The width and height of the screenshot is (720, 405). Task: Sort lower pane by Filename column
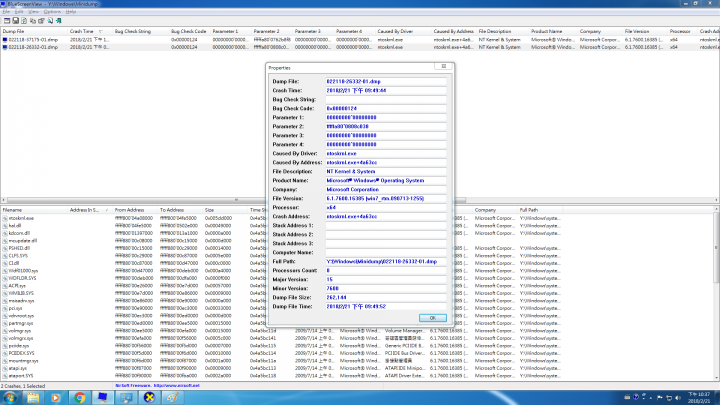[34, 210]
